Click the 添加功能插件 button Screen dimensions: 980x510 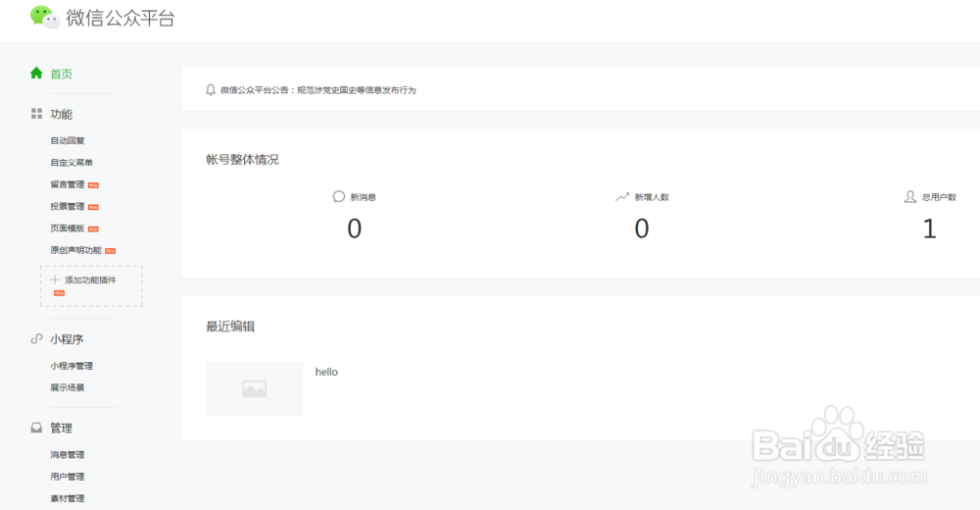91,286
